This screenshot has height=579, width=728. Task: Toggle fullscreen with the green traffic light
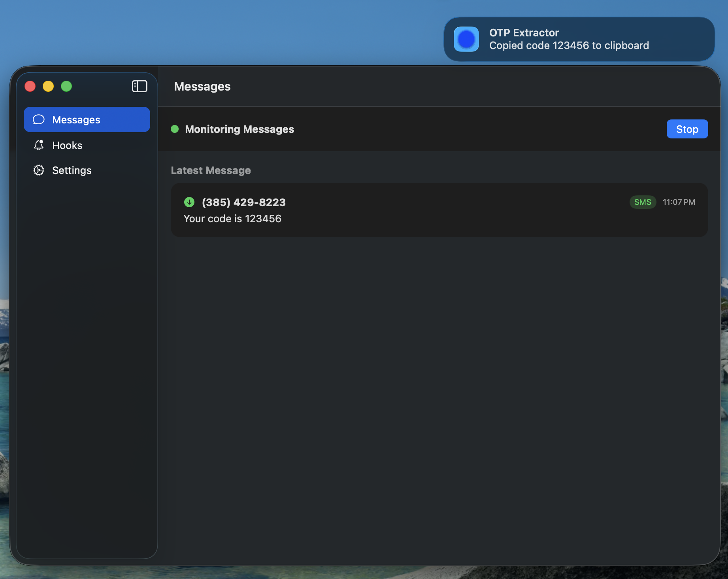pos(66,86)
